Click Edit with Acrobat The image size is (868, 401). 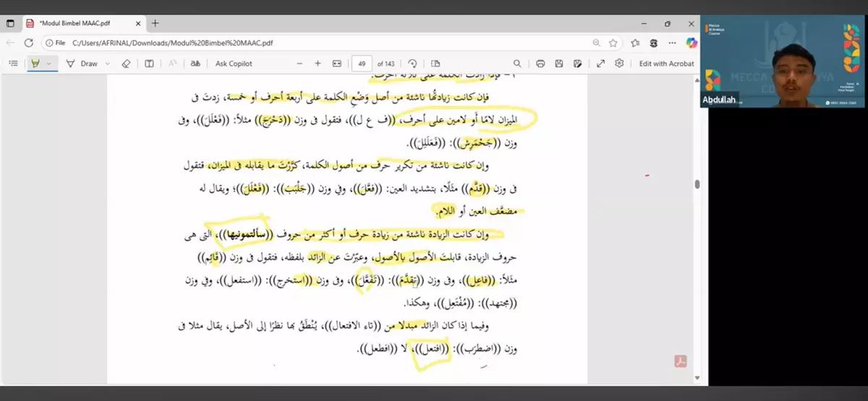(665, 64)
